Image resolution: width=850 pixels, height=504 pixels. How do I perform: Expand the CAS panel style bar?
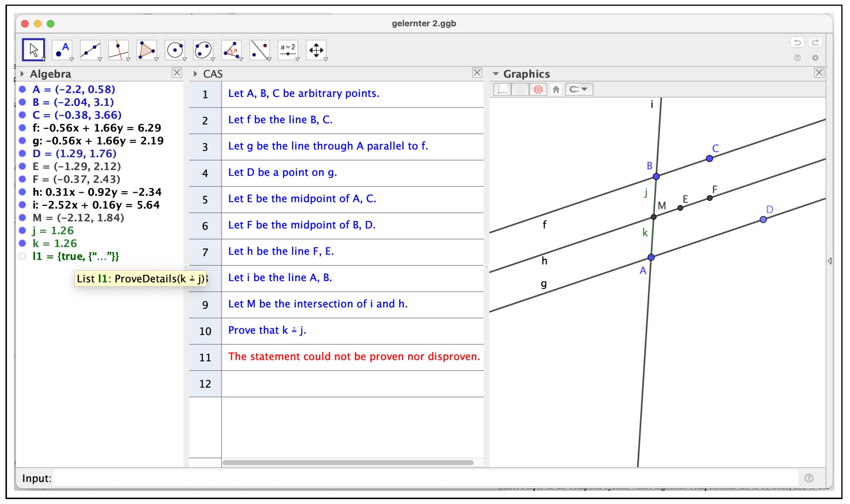(x=195, y=74)
